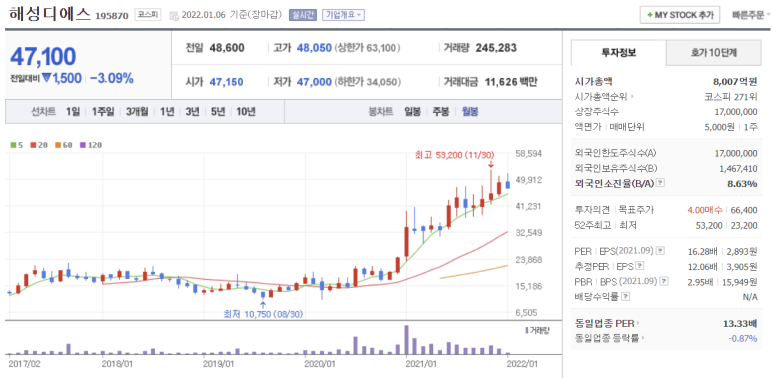This screenshot has height=378, width=773.
Task: Click the 전일 value 48,600
Action: point(227,48)
